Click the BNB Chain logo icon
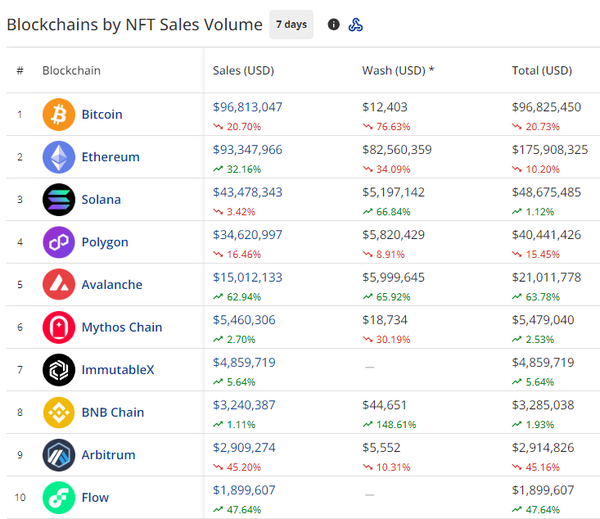 pos(58,412)
